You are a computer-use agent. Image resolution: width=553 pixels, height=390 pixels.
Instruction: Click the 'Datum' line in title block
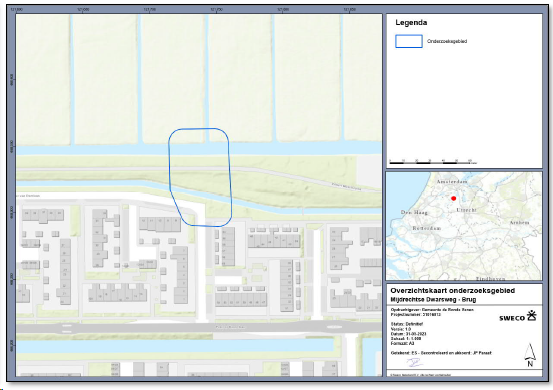pyautogui.click(x=408, y=334)
